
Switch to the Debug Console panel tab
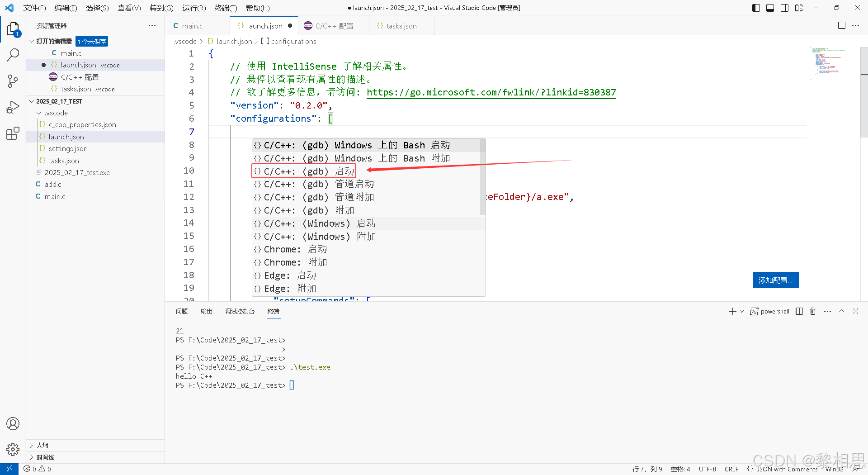240,311
